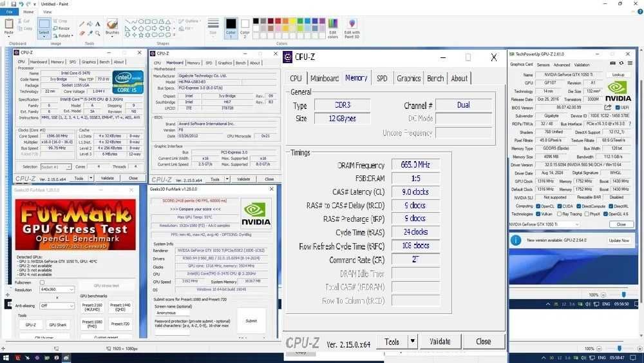The height and width of the screenshot is (363, 644).
Task: Click Update Now in GPU-Z notification
Action: [618, 240]
